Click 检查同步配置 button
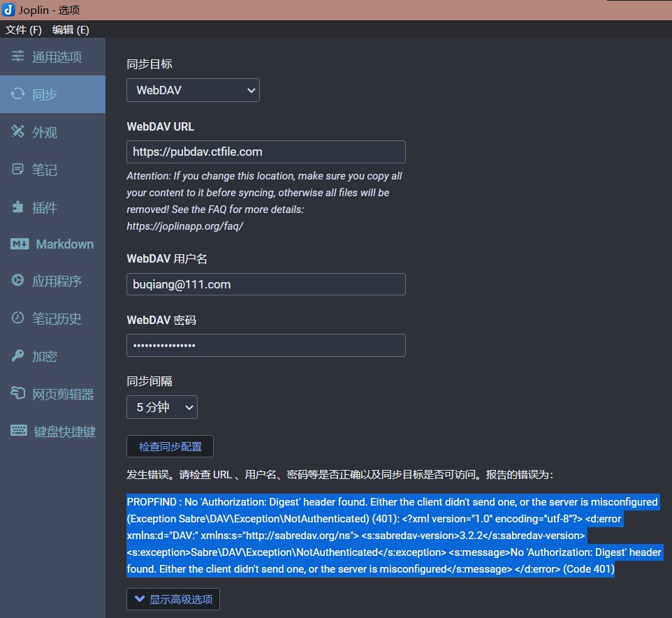This screenshot has width=672, height=618. (170, 446)
